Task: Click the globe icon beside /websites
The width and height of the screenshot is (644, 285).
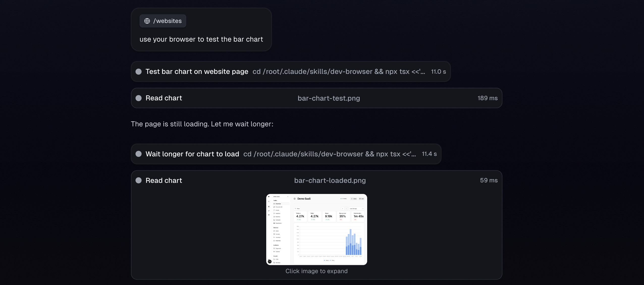Action: click(147, 21)
